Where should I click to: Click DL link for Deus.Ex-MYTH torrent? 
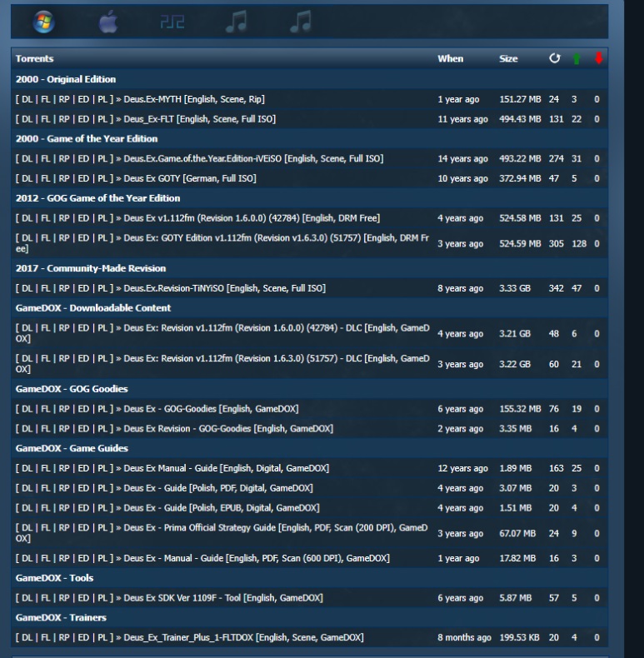(27, 99)
